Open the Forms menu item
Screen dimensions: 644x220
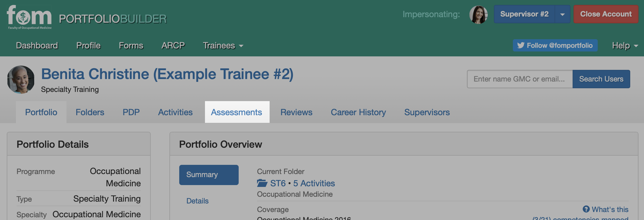coord(131,46)
